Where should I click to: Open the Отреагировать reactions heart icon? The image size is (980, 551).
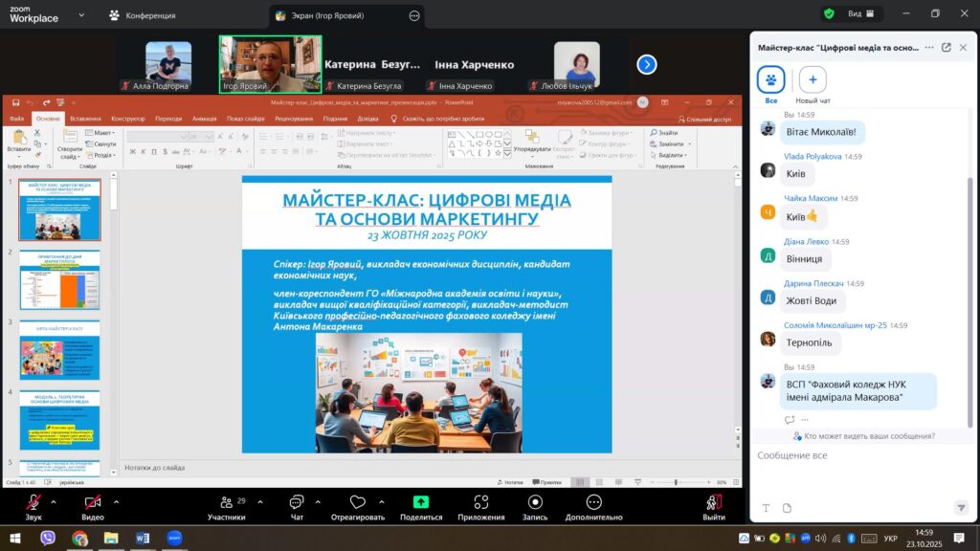357,502
